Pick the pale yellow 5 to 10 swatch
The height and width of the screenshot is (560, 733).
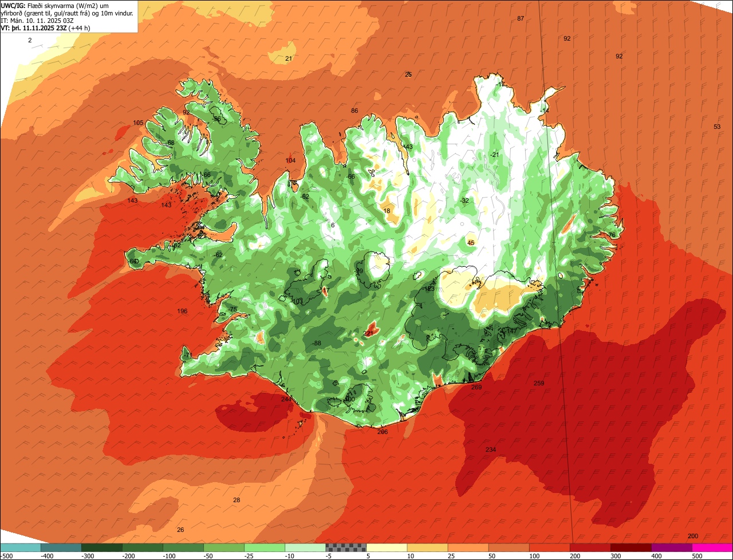point(387,547)
